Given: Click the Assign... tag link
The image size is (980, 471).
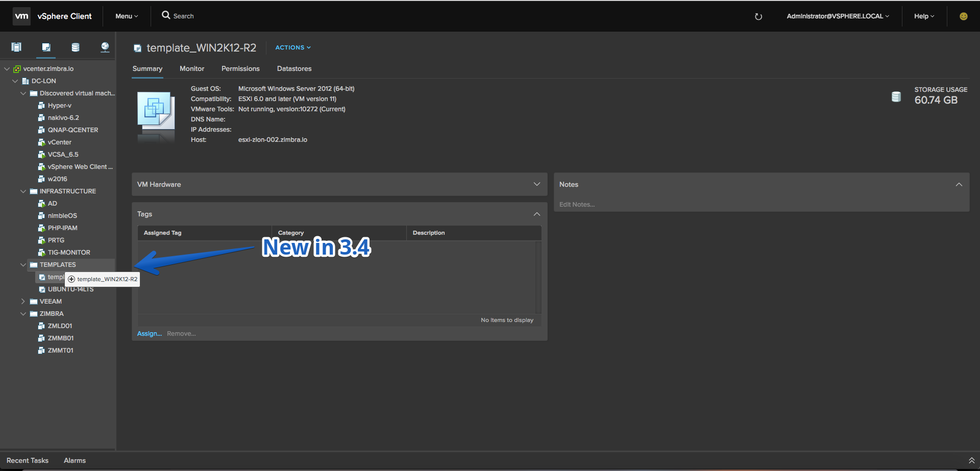Looking at the screenshot, I should 150,334.
